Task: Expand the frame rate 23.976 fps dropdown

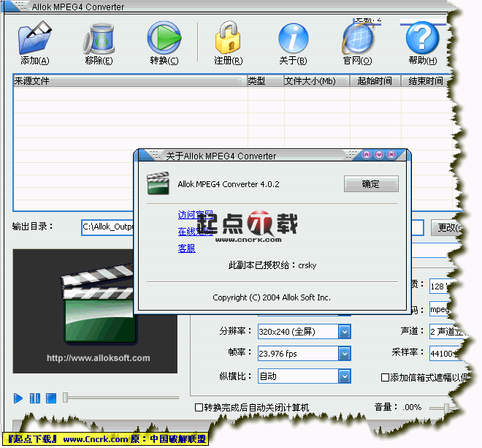Action: pyautogui.click(x=344, y=354)
